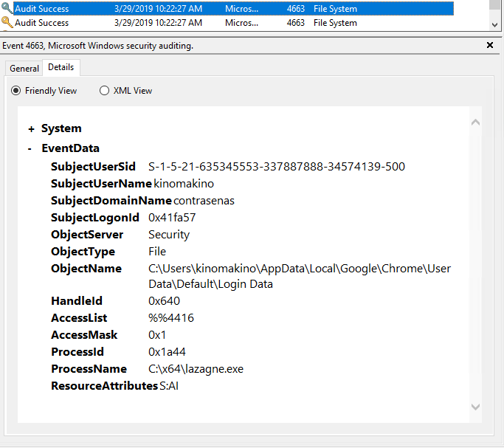
Task: Open the General tab
Action: point(24,68)
